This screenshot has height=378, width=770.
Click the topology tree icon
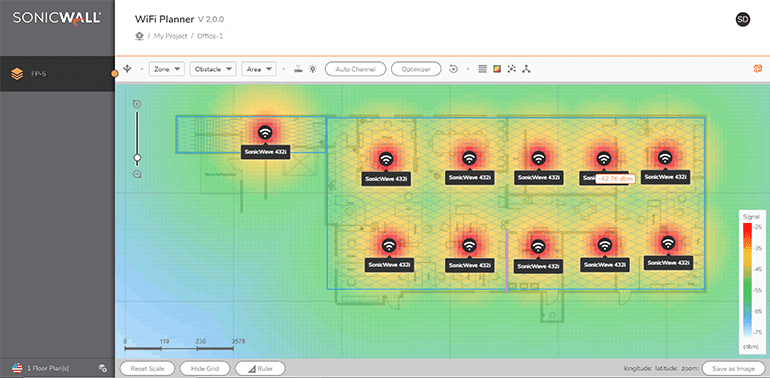point(526,69)
